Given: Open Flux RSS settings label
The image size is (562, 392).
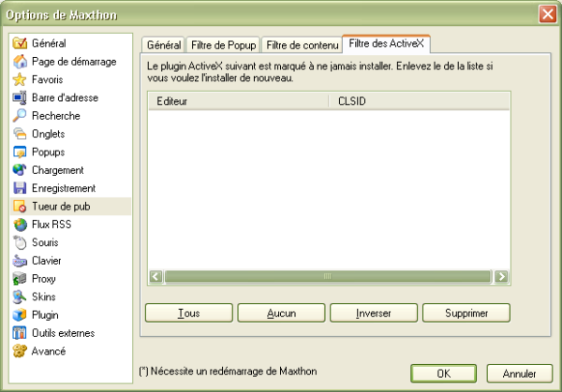Looking at the screenshot, I should tap(52, 225).
